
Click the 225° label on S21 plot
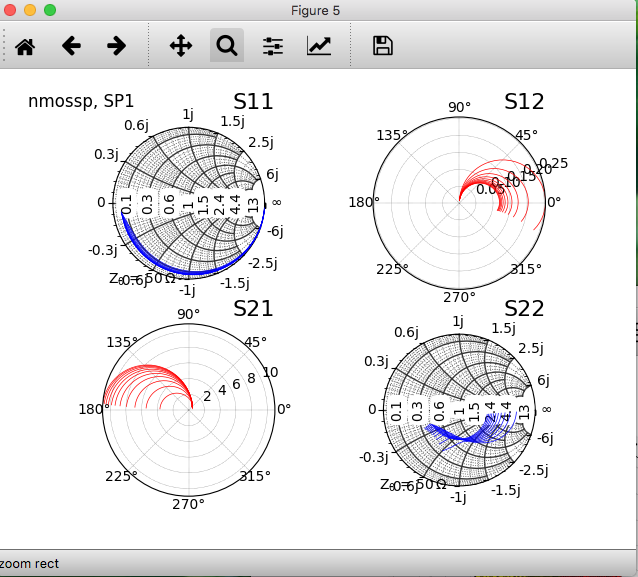coord(121,476)
